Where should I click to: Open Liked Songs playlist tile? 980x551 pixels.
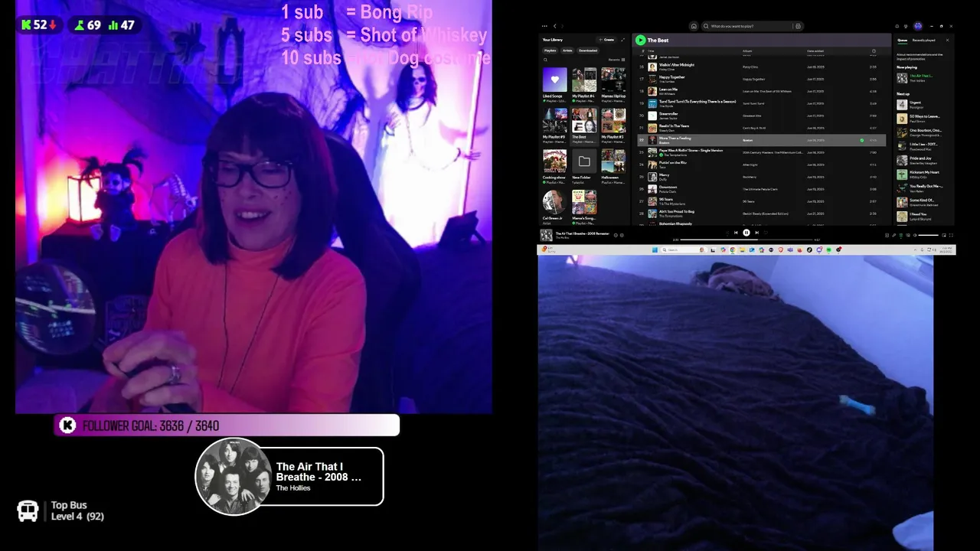click(554, 84)
